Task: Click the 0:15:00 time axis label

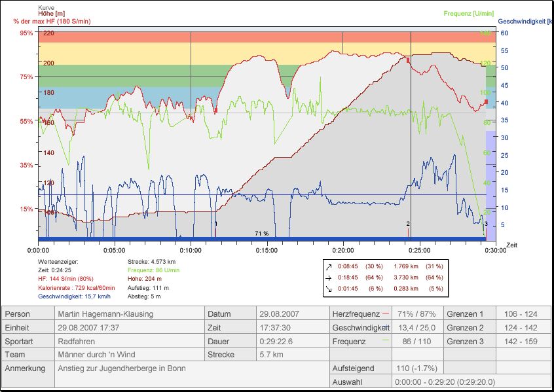Action: pyautogui.click(x=267, y=250)
